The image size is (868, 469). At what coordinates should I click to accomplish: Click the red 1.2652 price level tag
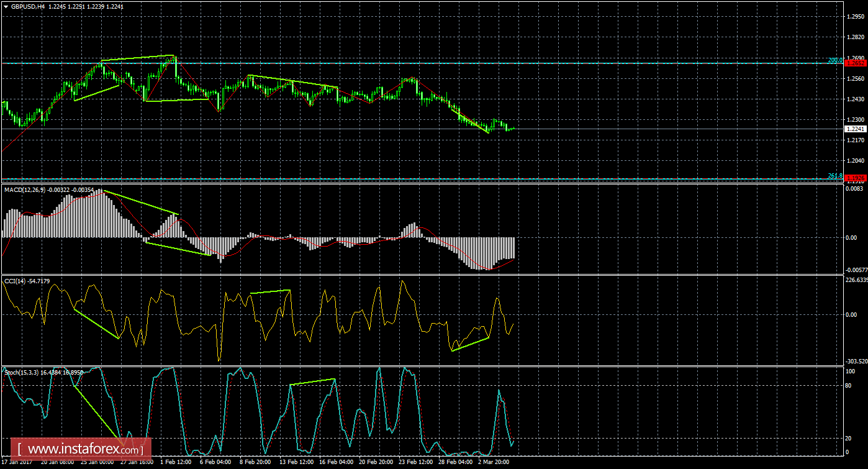click(856, 63)
